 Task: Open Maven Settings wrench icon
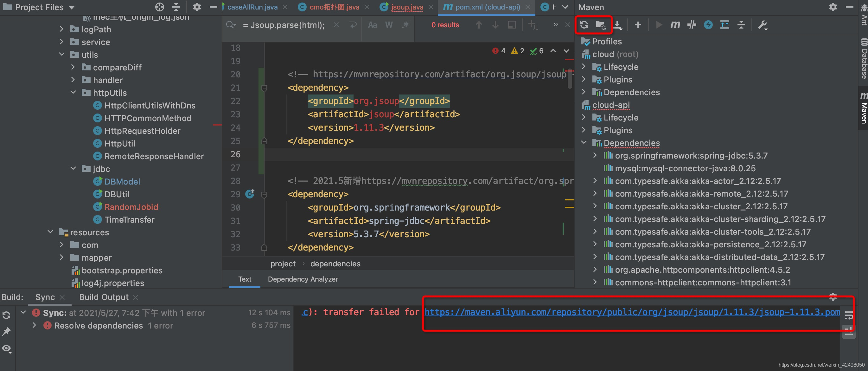[x=762, y=25]
